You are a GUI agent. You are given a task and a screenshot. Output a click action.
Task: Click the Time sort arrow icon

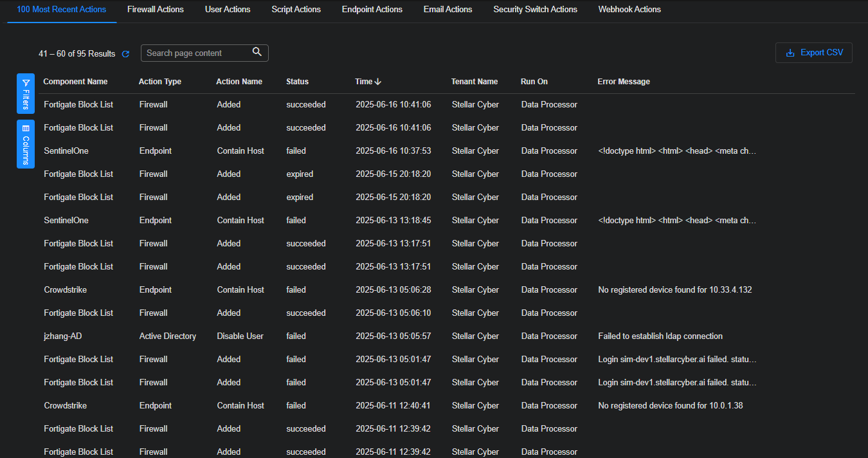tap(378, 82)
